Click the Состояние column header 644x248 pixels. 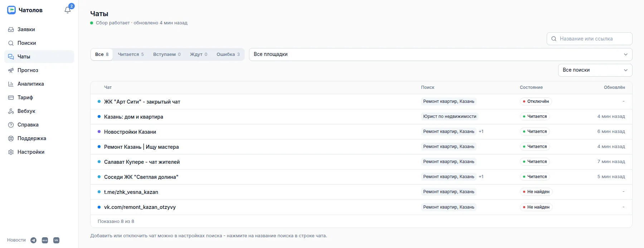click(x=531, y=87)
